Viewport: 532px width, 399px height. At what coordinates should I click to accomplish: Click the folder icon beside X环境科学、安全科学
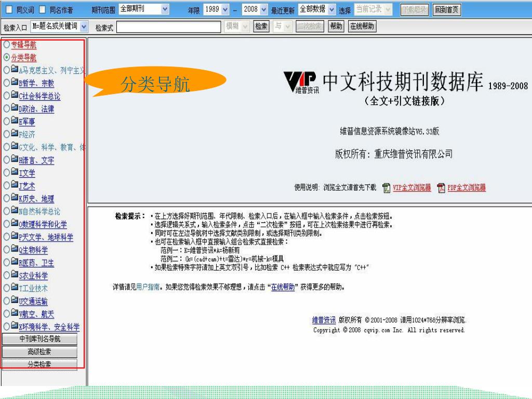pyautogui.click(x=15, y=326)
